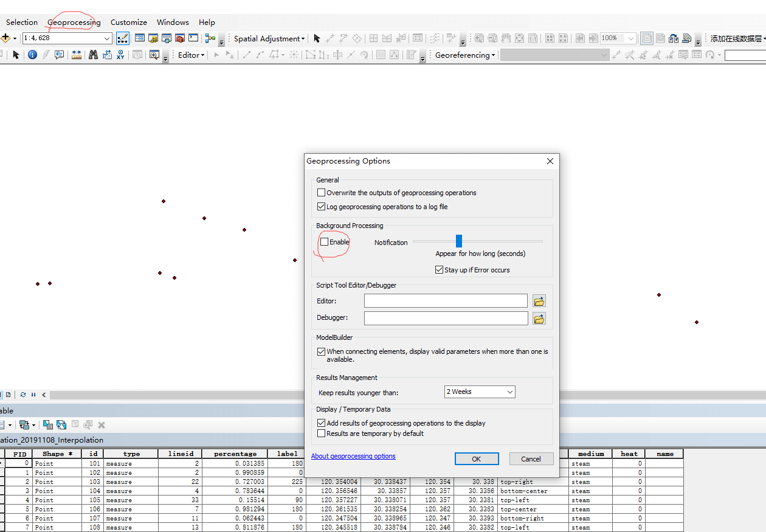Open the ModelBuilder window icon
Screen dimensions: 766x532
[x=210, y=38]
